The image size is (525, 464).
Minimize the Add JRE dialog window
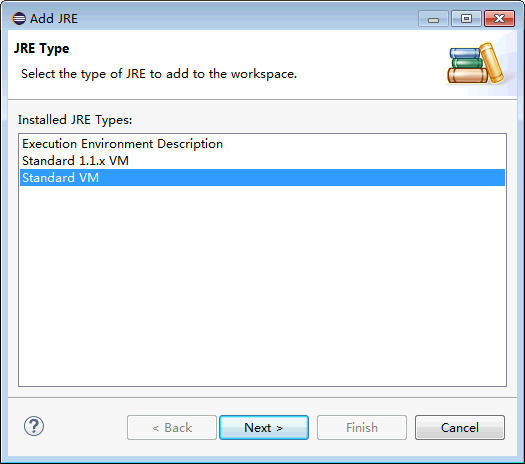tap(433, 19)
